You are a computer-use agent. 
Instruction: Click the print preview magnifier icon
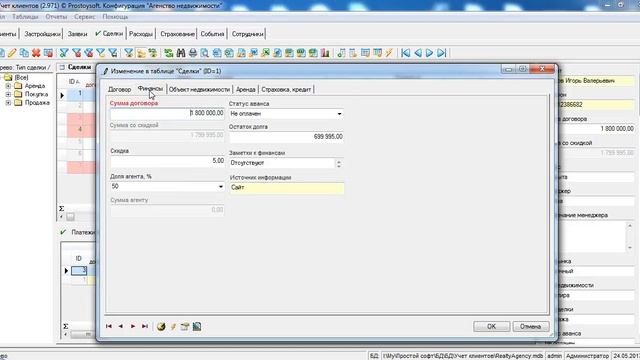pos(204,53)
